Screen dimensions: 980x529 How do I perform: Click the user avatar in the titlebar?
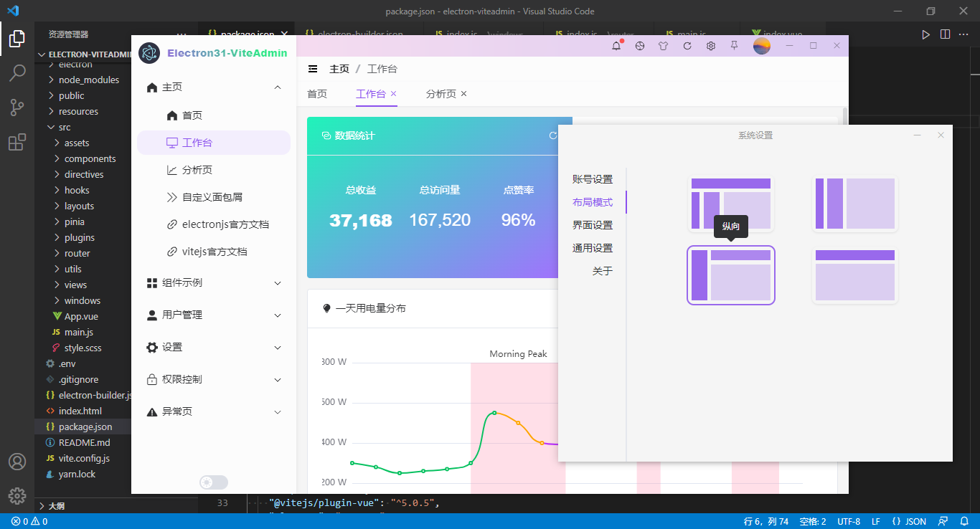click(761, 45)
